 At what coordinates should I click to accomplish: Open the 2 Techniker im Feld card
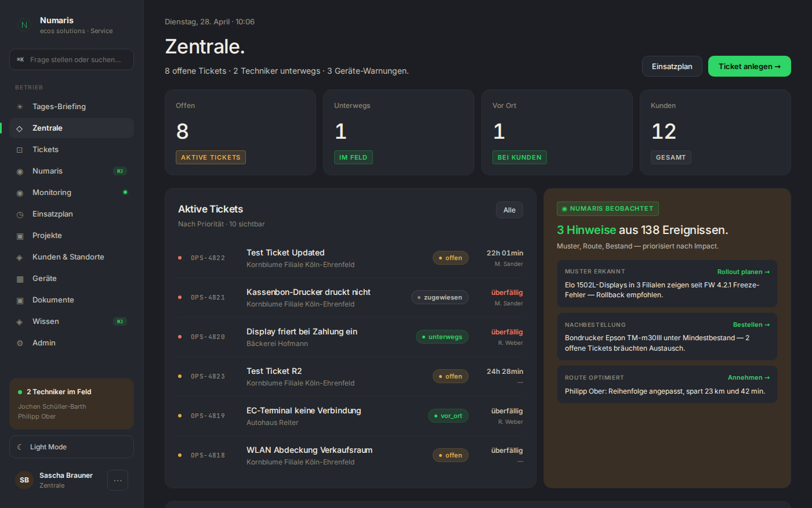[x=71, y=403]
